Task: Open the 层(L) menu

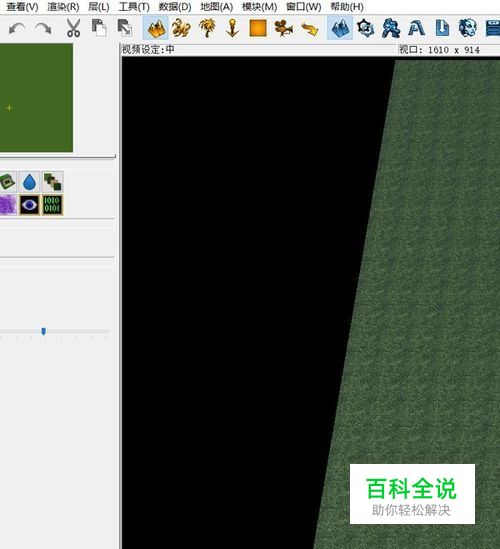Action: click(x=99, y=7)
